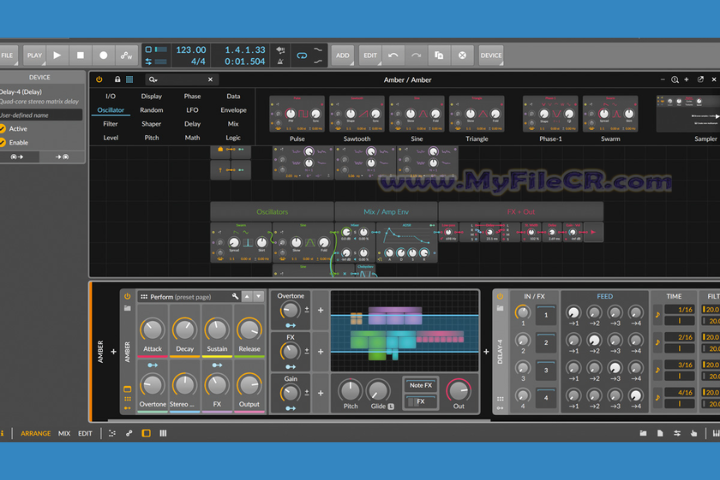Select the LFO module category

tap(192, 110)
